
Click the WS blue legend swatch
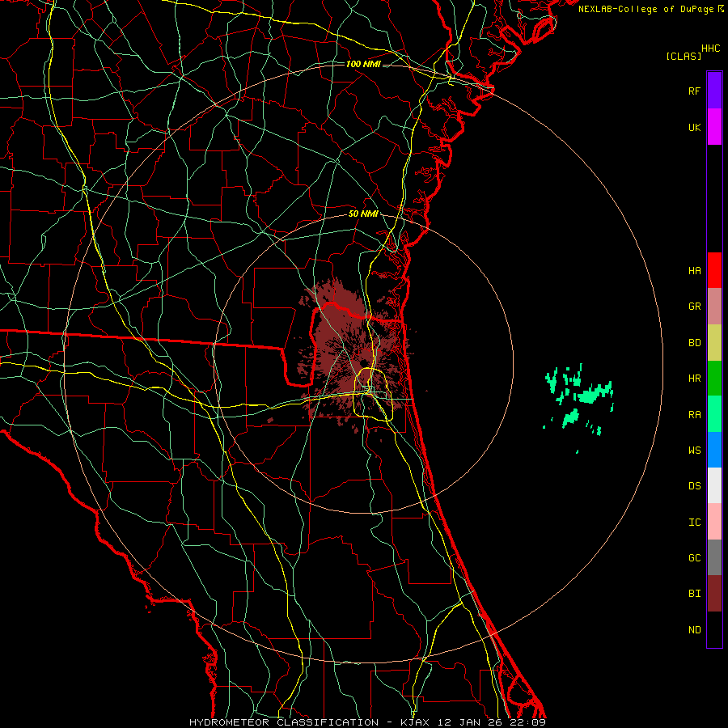tap(714, 450)
